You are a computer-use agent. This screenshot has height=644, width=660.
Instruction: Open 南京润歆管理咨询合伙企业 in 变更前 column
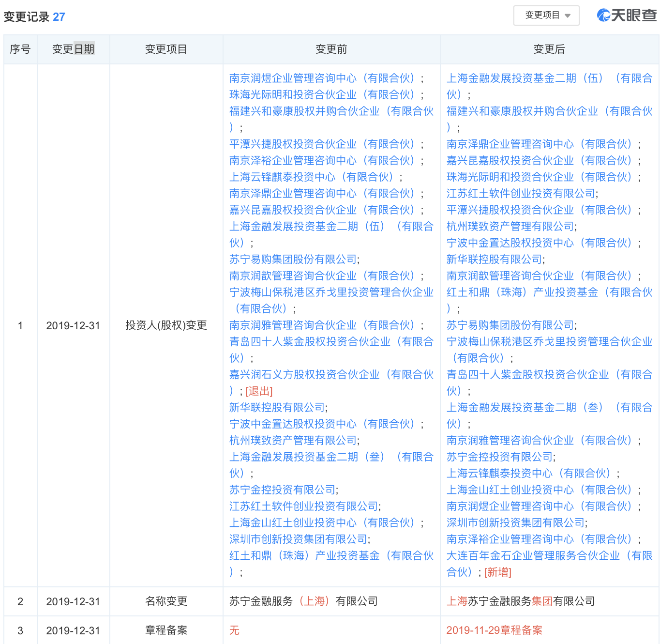click(324, 276)
